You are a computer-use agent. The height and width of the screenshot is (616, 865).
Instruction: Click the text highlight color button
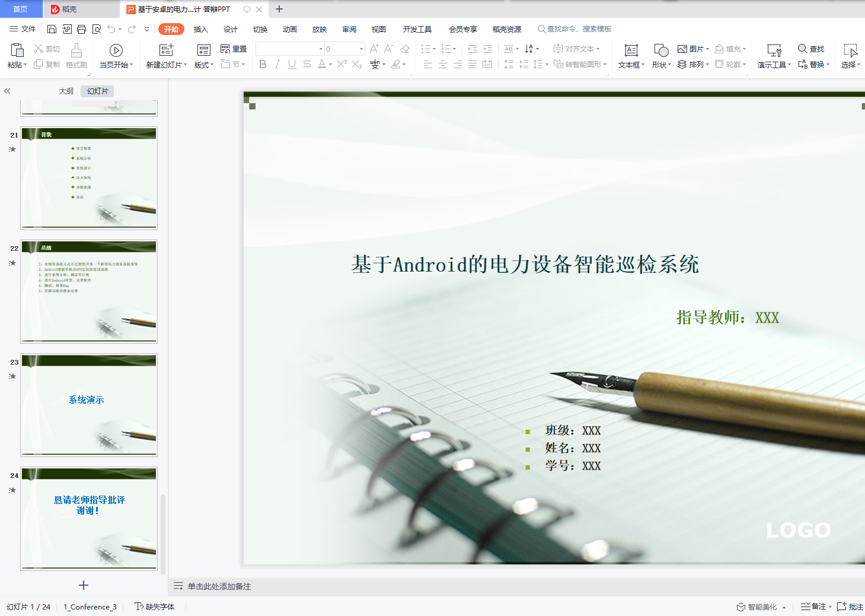pyautogui.click(x=395, y=64)
